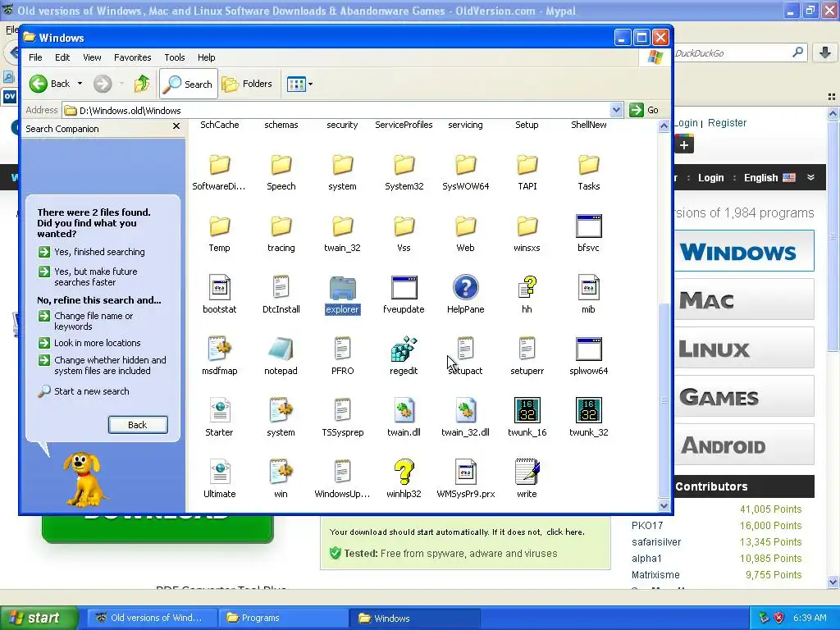The width and height of the screenshot is (840, 630).
Task: Open the SysWOW64 folder icon
Action: (x=466, y=165)
